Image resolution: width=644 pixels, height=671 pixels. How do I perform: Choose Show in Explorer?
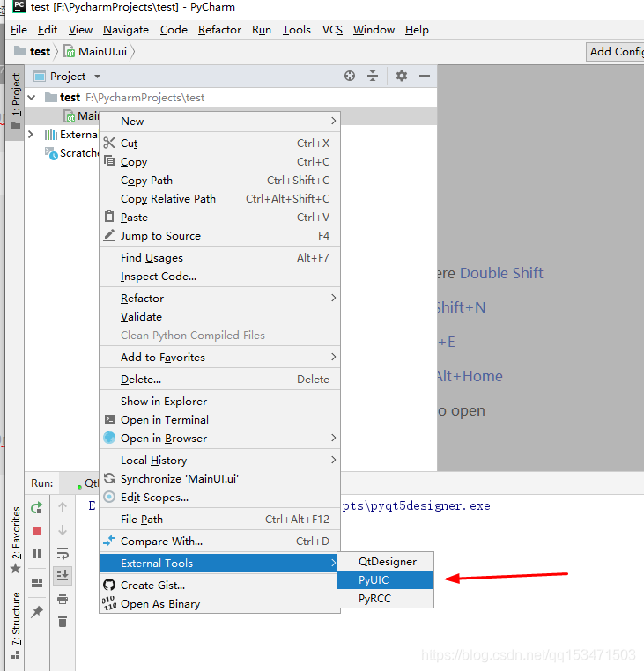point(219,401)
